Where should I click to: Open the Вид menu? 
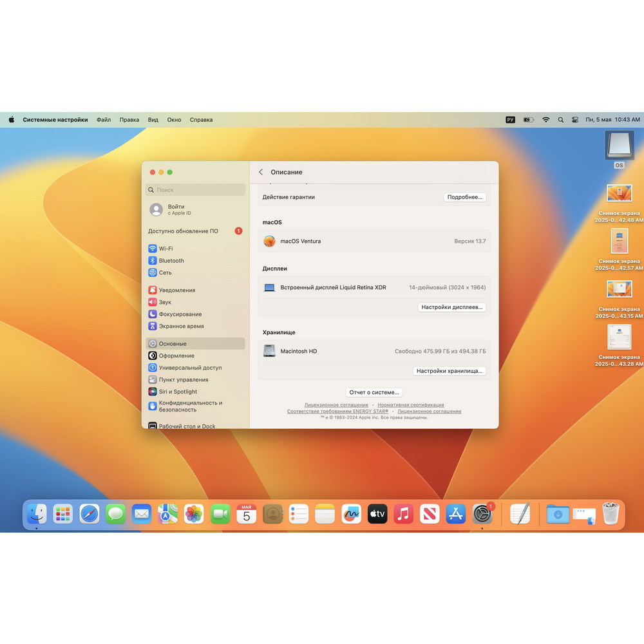pos(153,120)
